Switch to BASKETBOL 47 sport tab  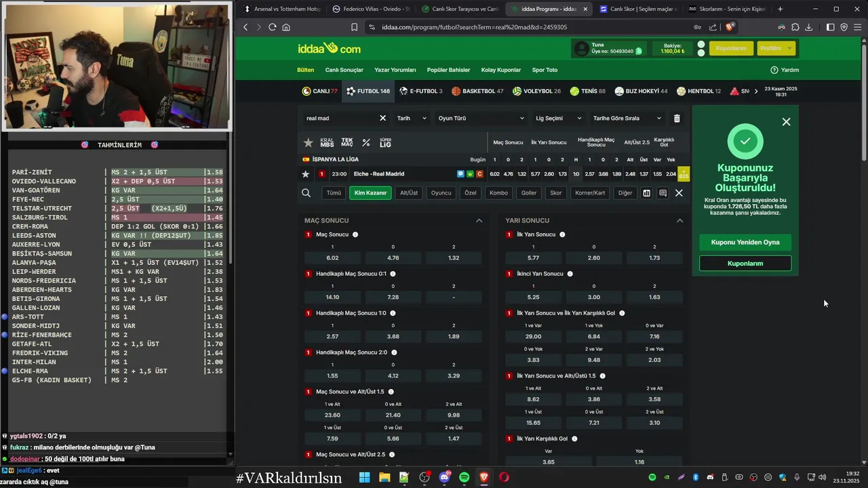point(477,91)
